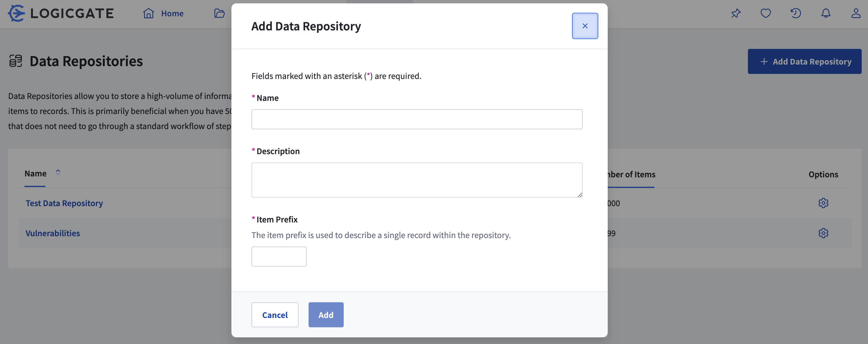The height and width of the screenshot is (344, 868).
Task: Close the Add Data Repository modal
Action: pyautogui.click(x=585, y=26)
